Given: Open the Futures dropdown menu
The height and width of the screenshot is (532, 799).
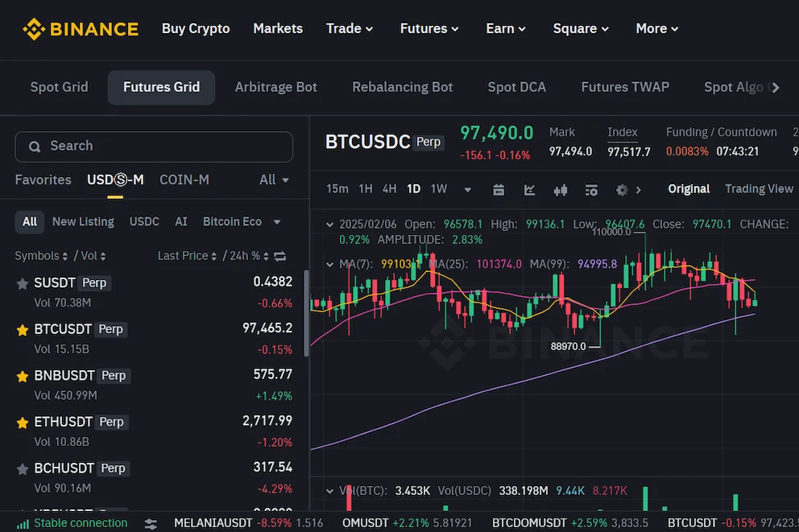Looking at the screenshot, I should click(x=429, y=28).
